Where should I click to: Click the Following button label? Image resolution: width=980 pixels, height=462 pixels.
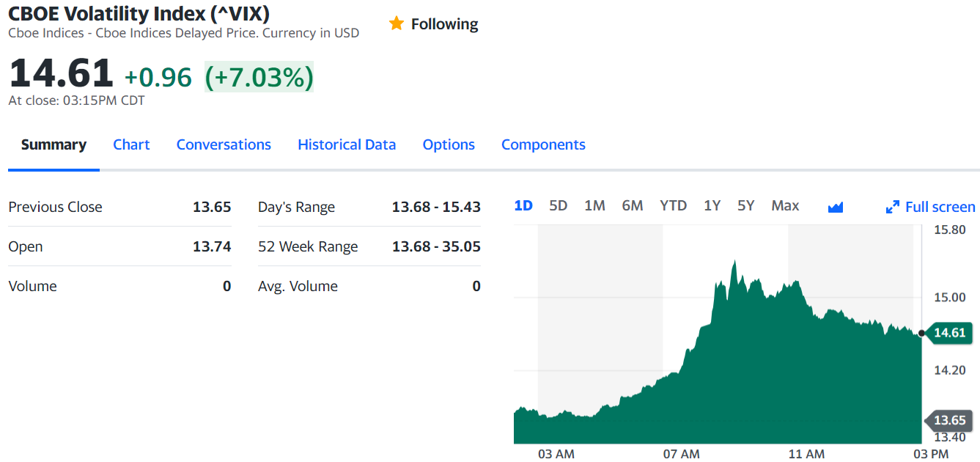(x=444, y=23)
